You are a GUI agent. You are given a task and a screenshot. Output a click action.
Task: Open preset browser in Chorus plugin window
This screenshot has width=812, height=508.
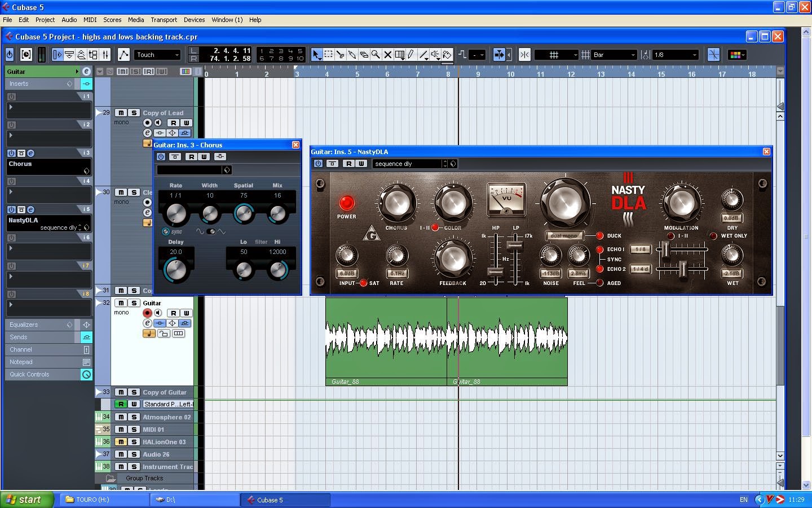coord(227,170)
